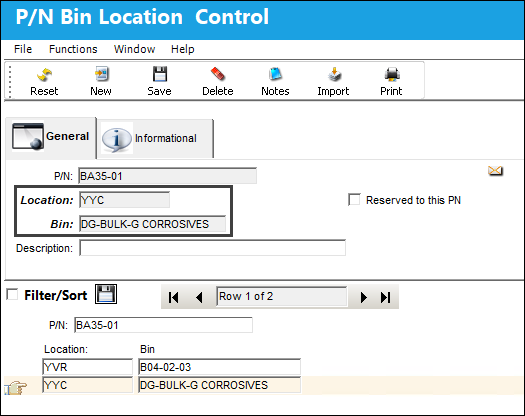
Task: Click the toolbar drag handle grip
Action: 10,81
